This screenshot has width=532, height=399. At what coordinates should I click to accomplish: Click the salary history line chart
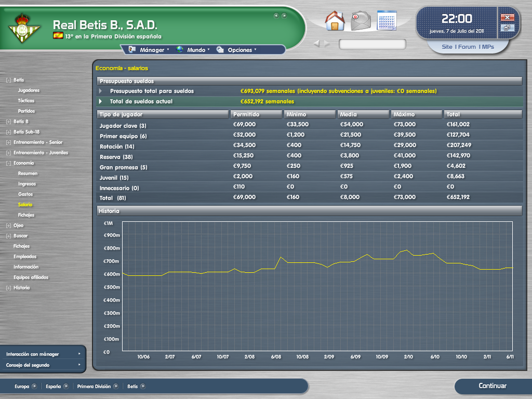pyautogui.click(x=317, y=286)
